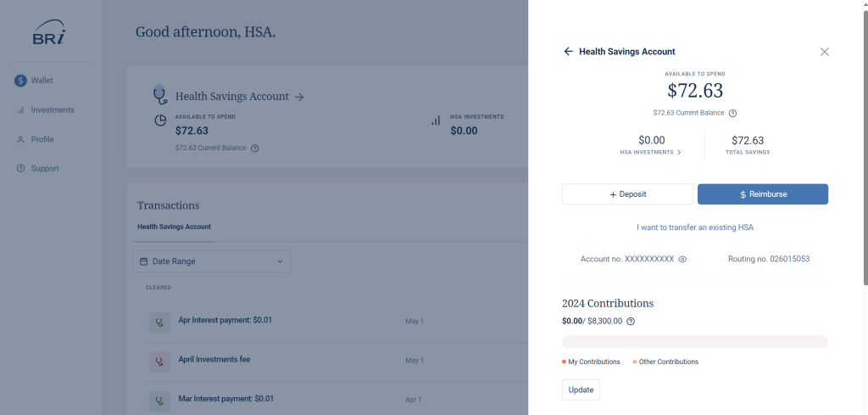Click the Update contributions button
Image resolution: width=868 pixels, height=415 pixels.
pyautogui.click(x=581, y=390)
